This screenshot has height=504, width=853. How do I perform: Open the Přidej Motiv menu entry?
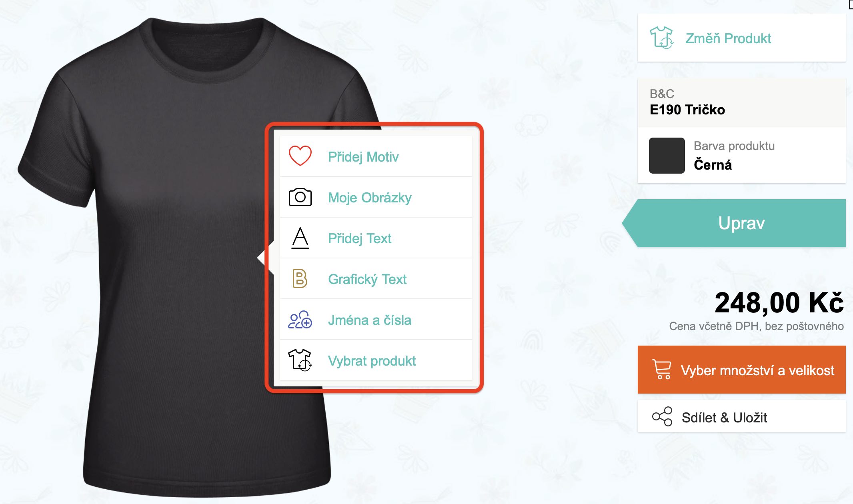(x=376, y=156)
